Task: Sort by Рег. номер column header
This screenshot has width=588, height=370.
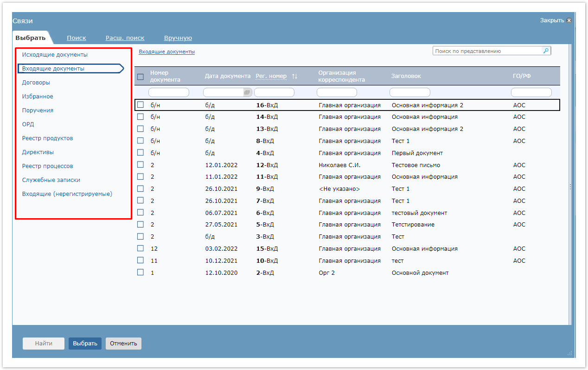Action: point(271,76)
